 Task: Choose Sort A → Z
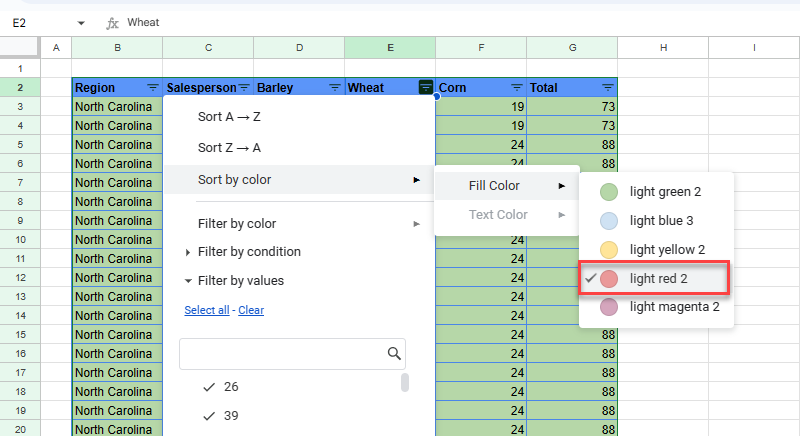tap(229, 117)
